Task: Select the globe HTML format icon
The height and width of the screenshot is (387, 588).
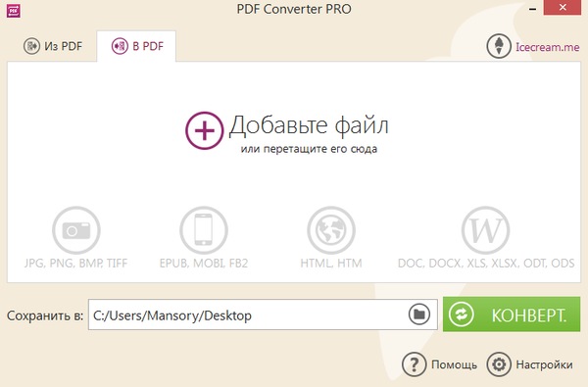Action: point(331,230)
